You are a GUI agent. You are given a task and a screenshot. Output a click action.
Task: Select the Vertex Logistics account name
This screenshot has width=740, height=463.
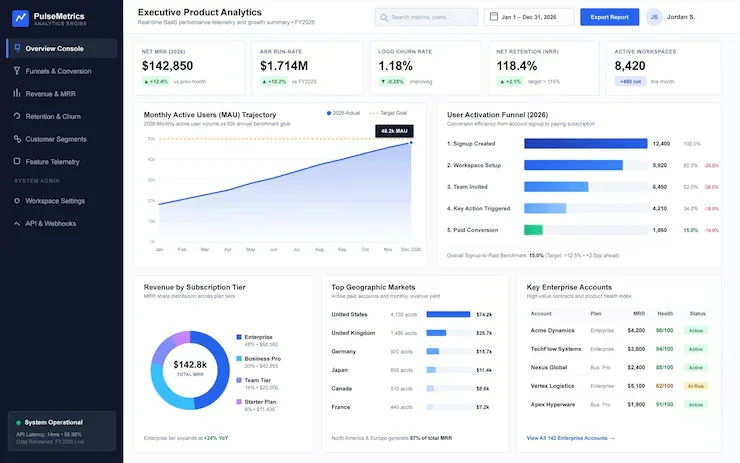552,386
